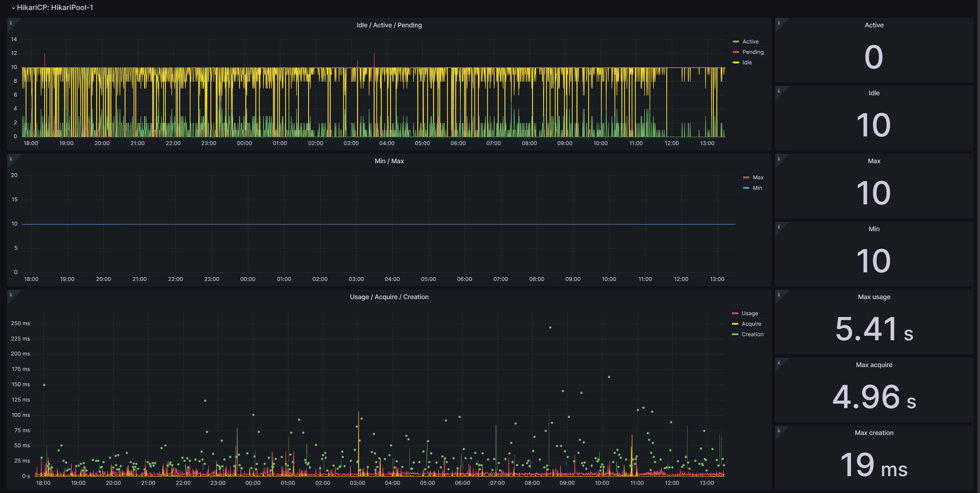Toggle Idle series in legend
This screenshot has height=493, width=980.
(x=747, y=62)
